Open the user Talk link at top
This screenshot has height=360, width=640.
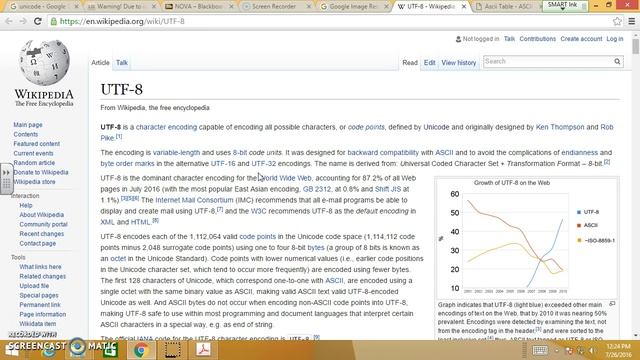[509, 39]
